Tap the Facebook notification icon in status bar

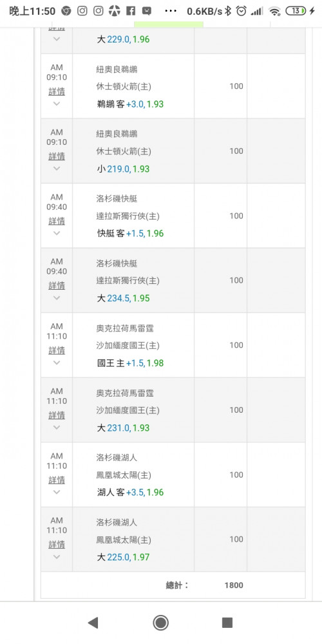pos(131,11)
